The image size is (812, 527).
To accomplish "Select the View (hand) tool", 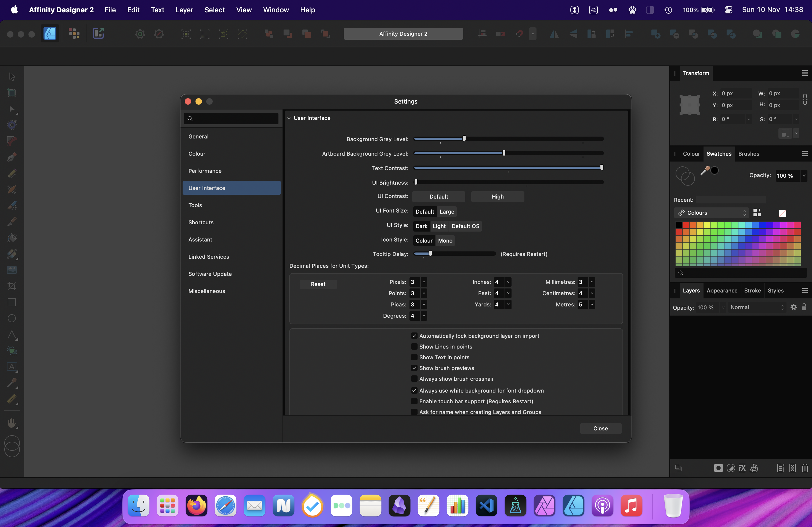I will click(12, 423).
